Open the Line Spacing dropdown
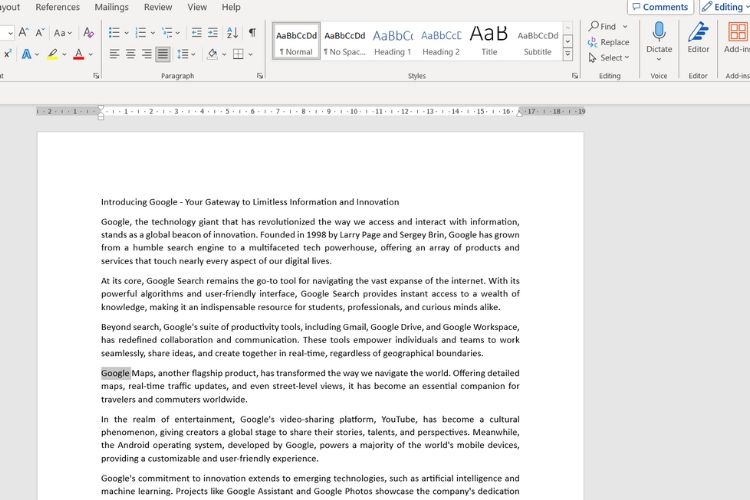 point(186,54)
